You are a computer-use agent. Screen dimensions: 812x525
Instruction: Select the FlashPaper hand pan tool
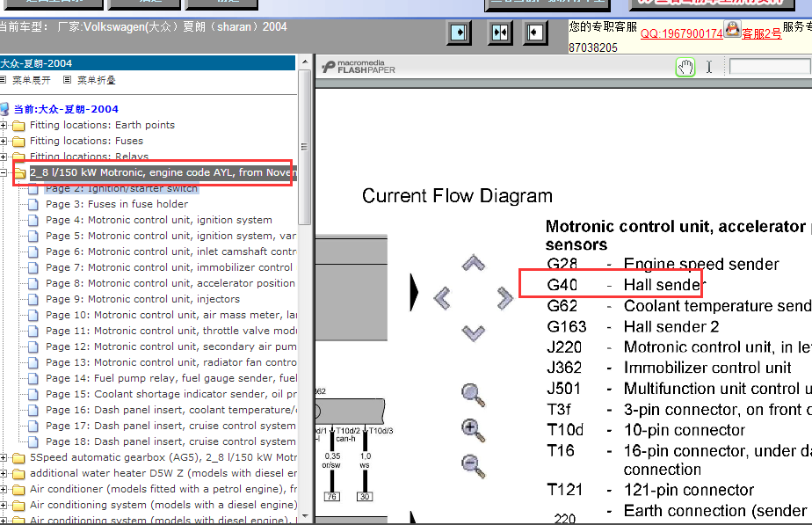click(685, 68)
